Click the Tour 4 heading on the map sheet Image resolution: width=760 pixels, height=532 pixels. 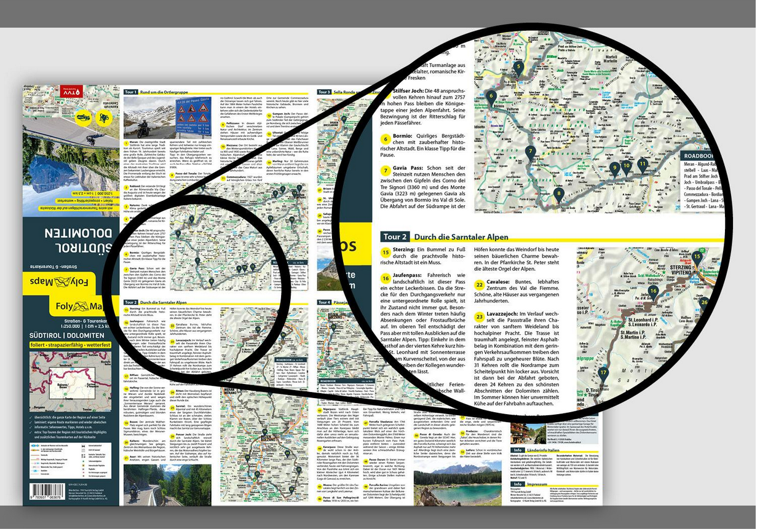click(324, 303)
